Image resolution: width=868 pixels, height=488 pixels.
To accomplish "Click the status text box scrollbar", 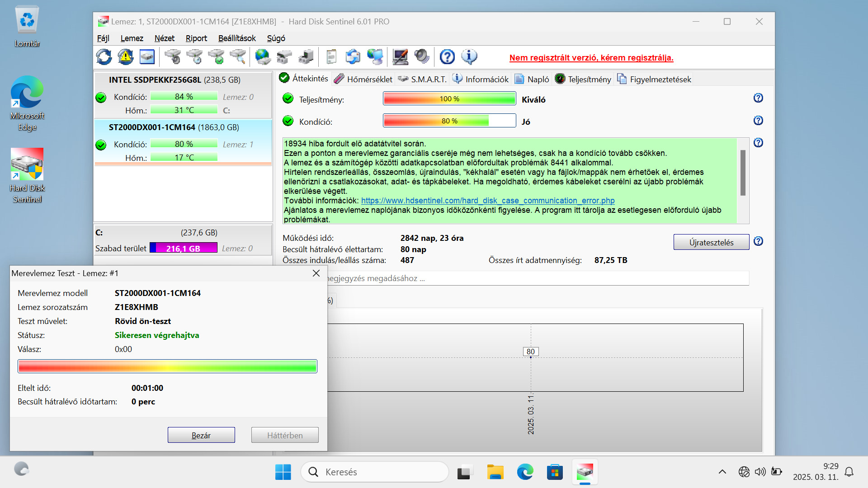I will coord(743,174).
